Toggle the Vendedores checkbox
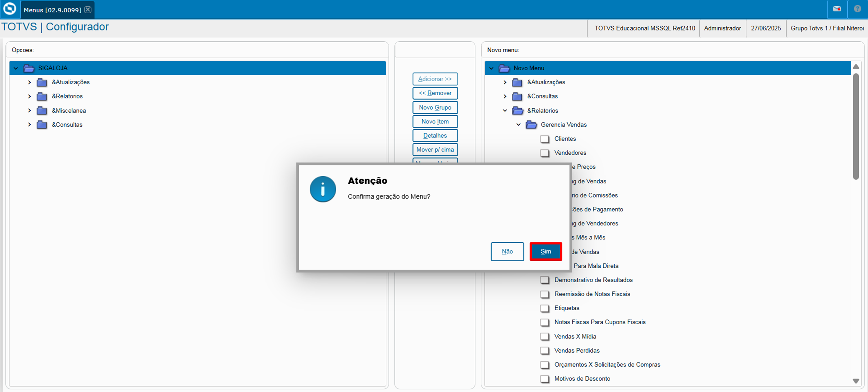This screenshot has width=868, height=392. pos(545,153)
